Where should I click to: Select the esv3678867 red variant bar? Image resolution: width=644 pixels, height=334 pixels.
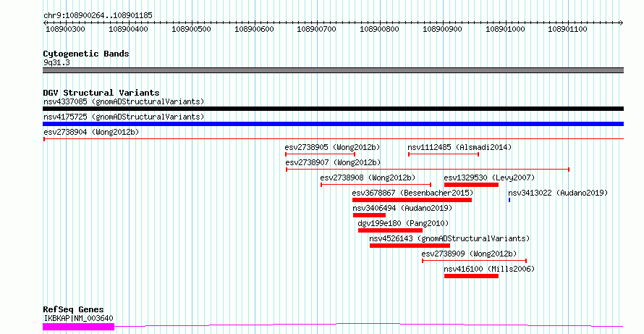click(x=412, y=200)
